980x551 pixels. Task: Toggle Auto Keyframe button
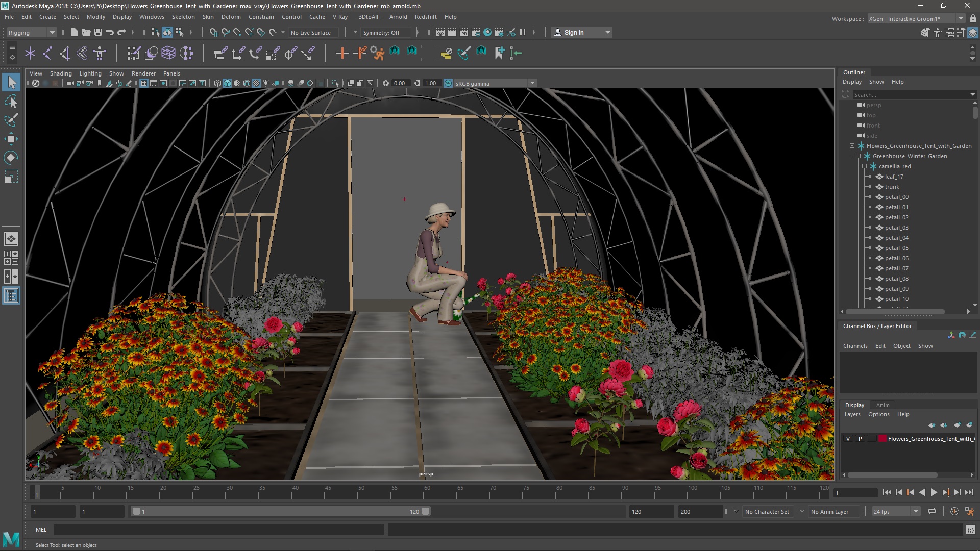coord(954,512)
